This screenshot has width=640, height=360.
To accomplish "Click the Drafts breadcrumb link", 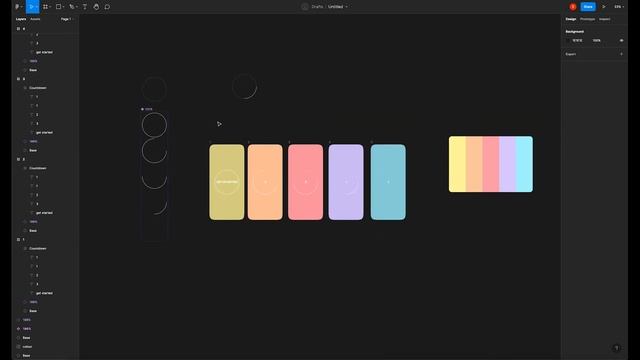I will (317, 7).
